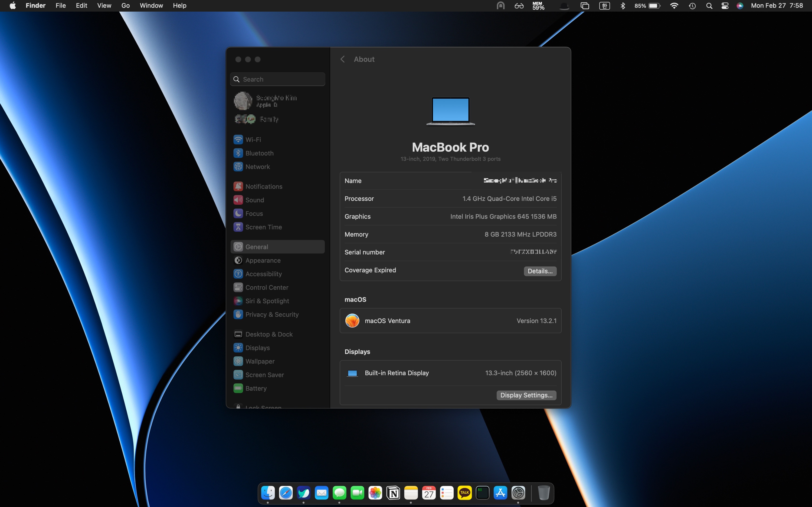Viewport: 812px width, 507px height.
Task: Open the Wi-Fi status menu
Action: pos(674,6)
